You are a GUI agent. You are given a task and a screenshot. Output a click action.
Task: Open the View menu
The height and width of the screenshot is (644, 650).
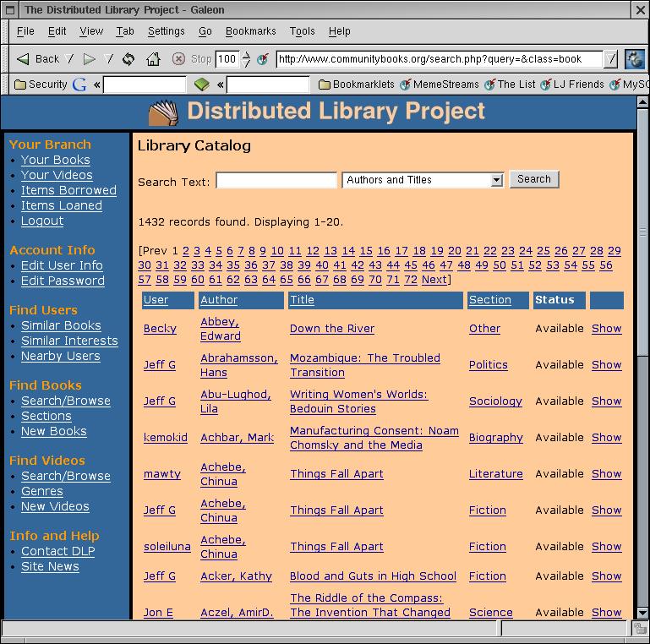pos(91,31)
